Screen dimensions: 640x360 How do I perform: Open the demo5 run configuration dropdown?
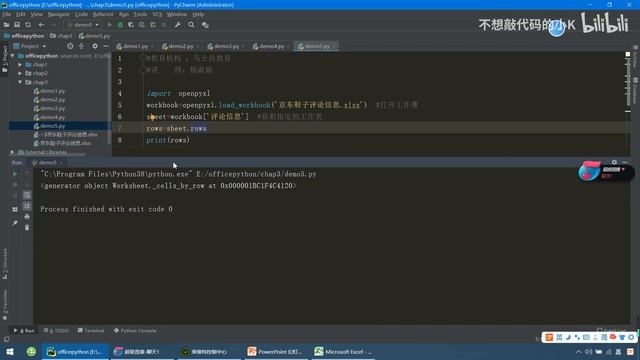pos(83,25)
